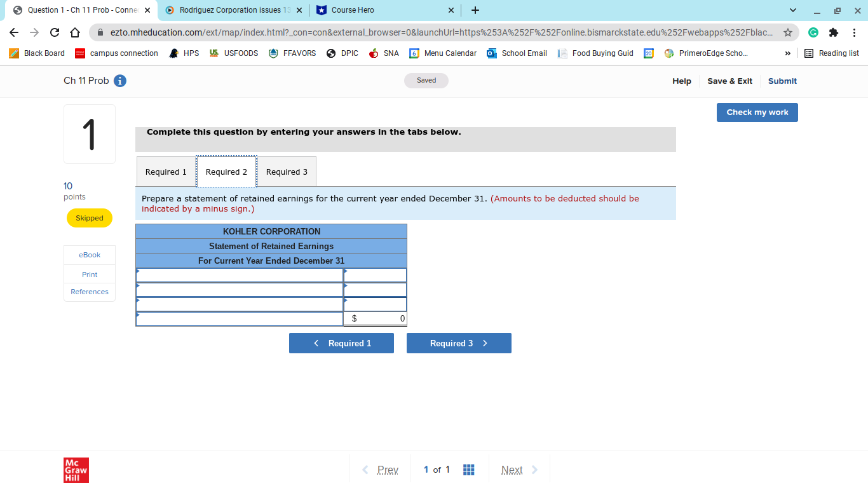Bookmark this page with the star icon
Image resolution: width=868 pixels, height=488 pixels.
(x=789, y=31)
